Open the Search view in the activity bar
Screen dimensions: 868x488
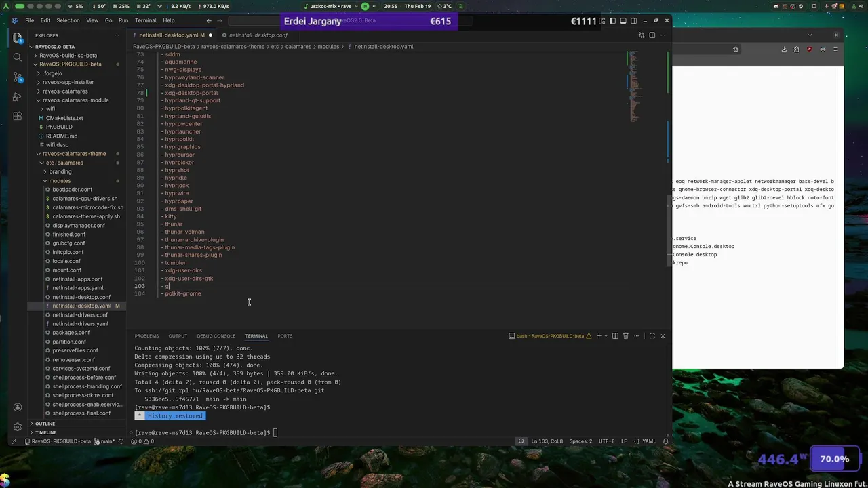(x=18, y=58)
